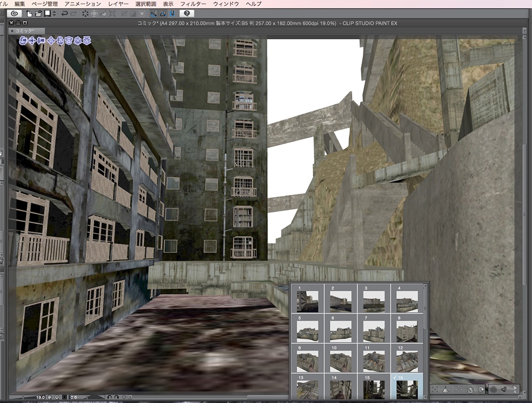Open CLIP STUDIO support help icon
The image size is (532, 403).
187,14
